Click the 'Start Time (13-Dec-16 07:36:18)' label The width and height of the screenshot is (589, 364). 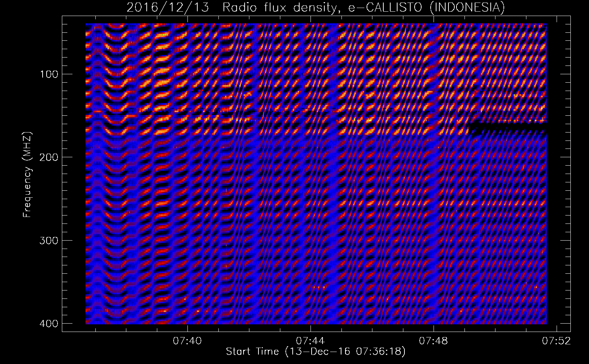point(316,352)
